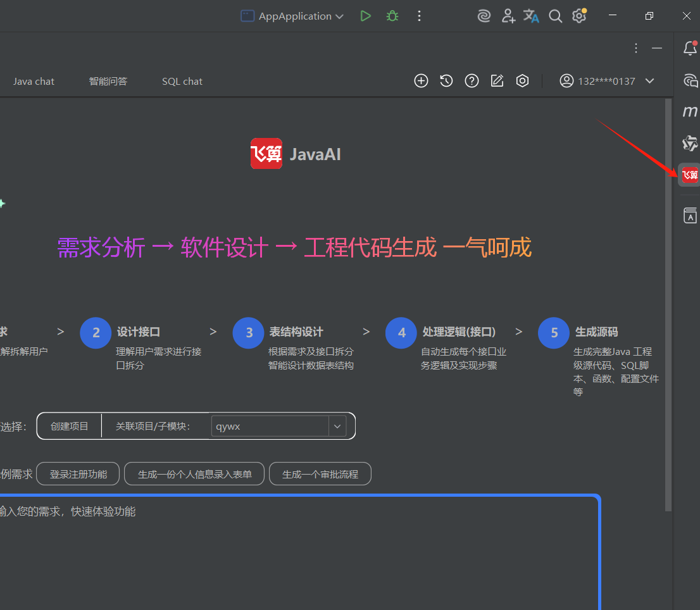Click the JavaAI red logo
This screenshot has width=700, height=610.
point(266,154)
